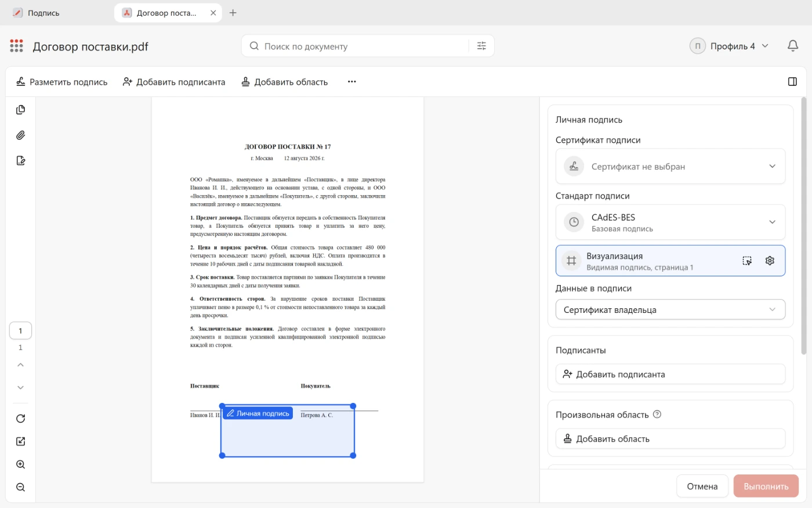812x508 pixels.
Task: Open attachments paperclip in sidebar
Action: pyautogui.click(x=20, y=135)
